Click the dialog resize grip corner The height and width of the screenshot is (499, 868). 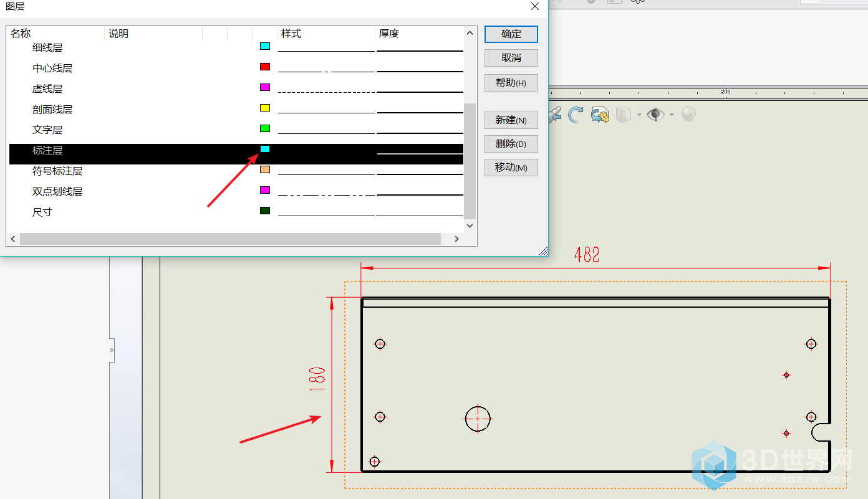click(544, 251)
